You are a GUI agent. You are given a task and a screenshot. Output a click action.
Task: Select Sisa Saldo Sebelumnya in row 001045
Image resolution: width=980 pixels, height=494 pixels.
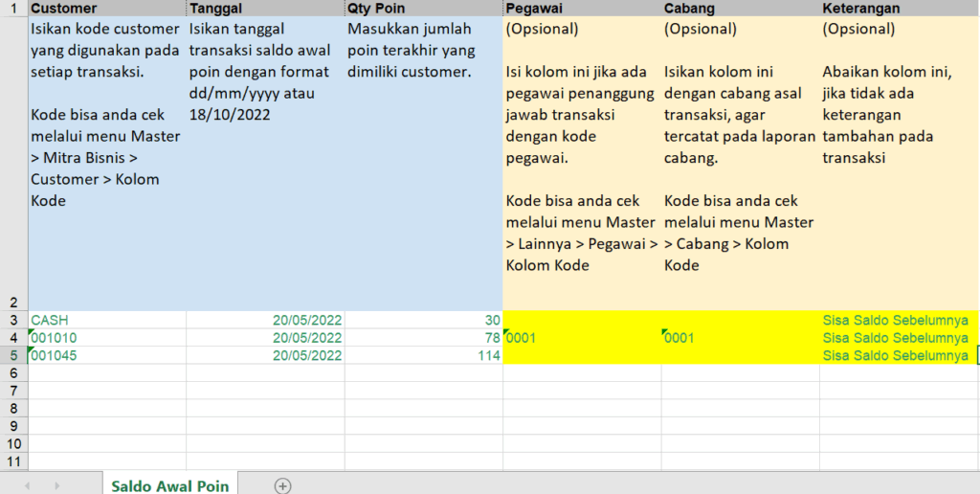tap(900, 355)
